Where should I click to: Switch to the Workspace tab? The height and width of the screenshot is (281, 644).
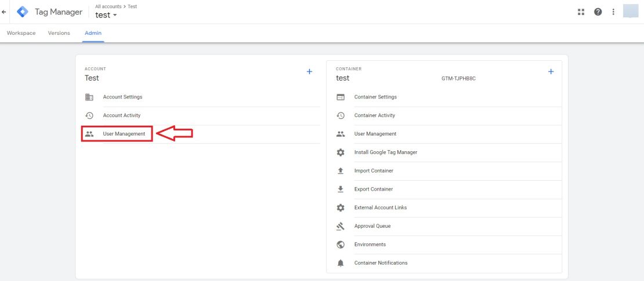[x=21, y=33]
